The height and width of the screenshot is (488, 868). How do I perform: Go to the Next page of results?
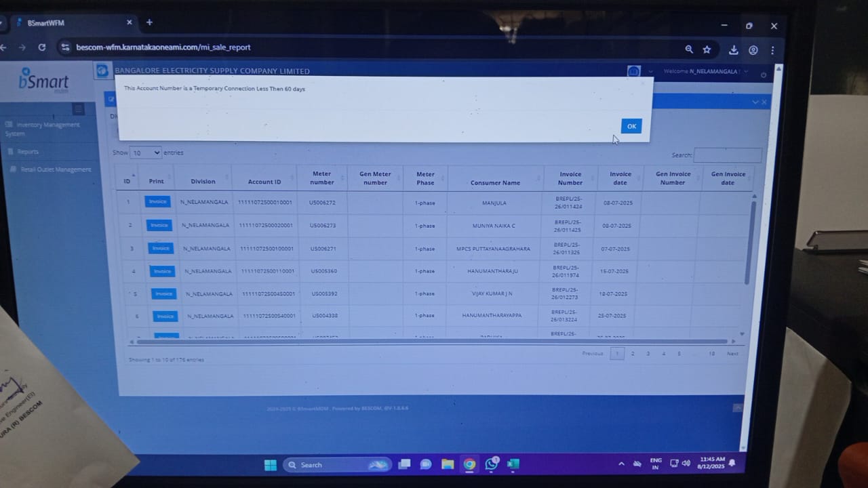(x=732, y=354)
